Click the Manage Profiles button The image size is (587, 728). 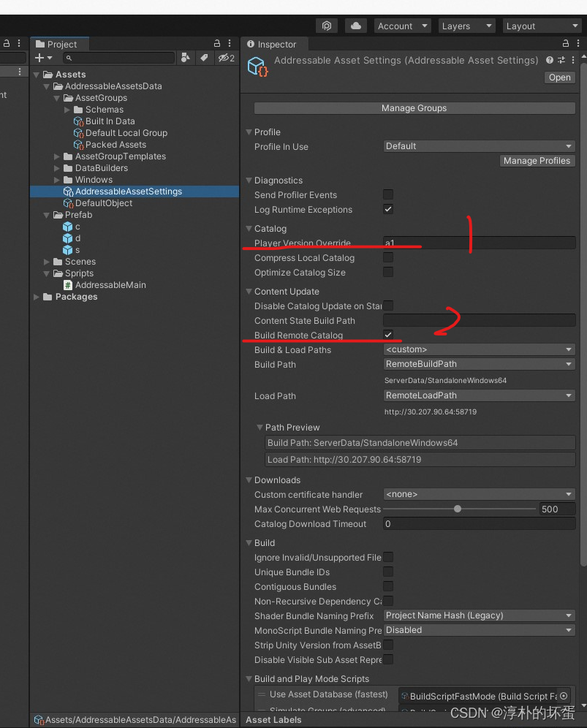pos(537,161)
